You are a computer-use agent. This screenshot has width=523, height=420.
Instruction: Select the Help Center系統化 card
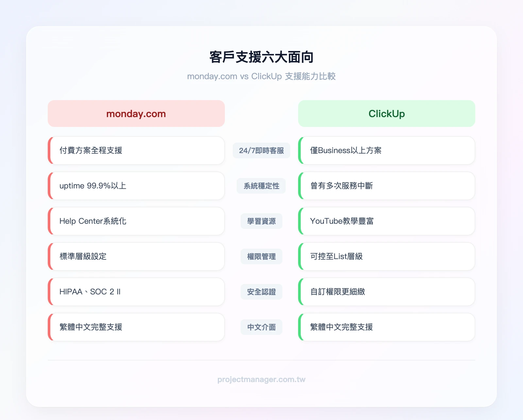click(136, 221)
